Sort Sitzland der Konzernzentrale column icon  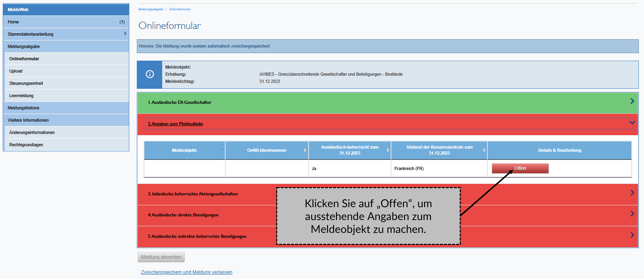point(484,150)
